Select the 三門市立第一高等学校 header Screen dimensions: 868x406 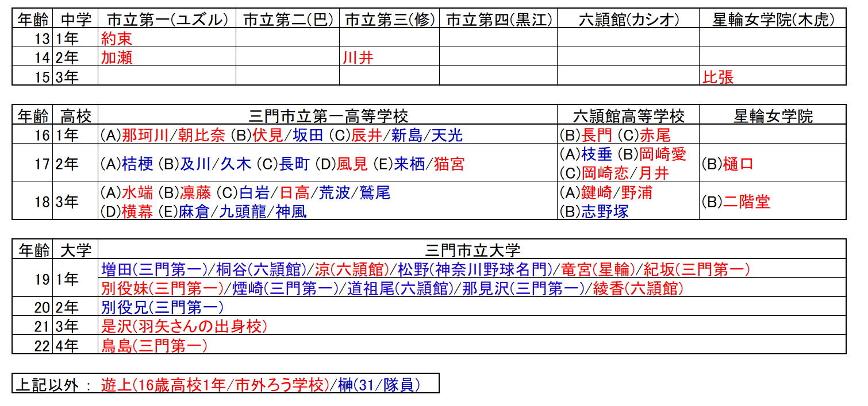328,116
